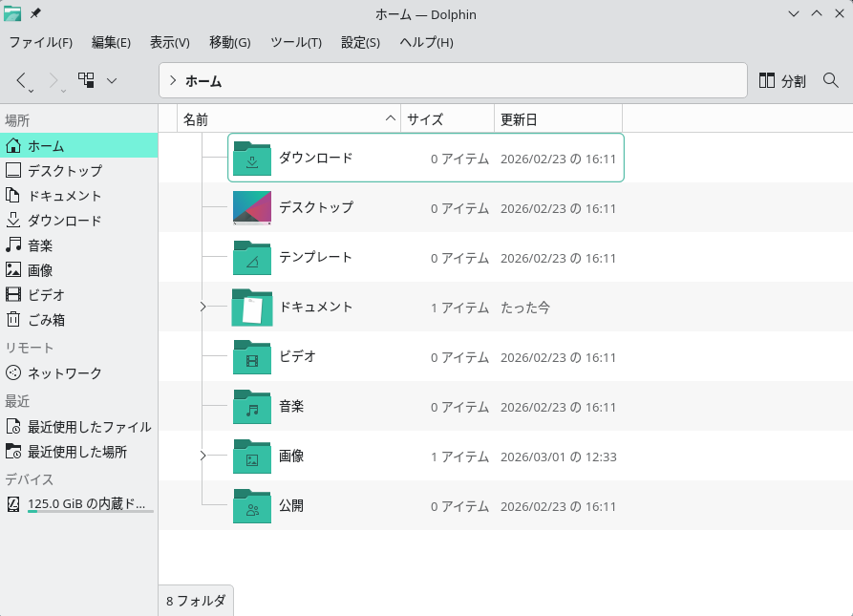Click the view mode icon in toolbar

[87, 81]
